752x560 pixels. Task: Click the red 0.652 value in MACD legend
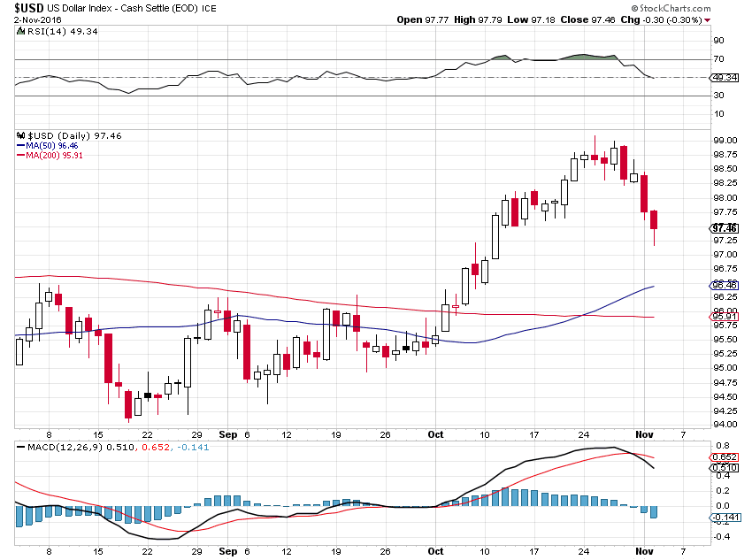[156, 448]
